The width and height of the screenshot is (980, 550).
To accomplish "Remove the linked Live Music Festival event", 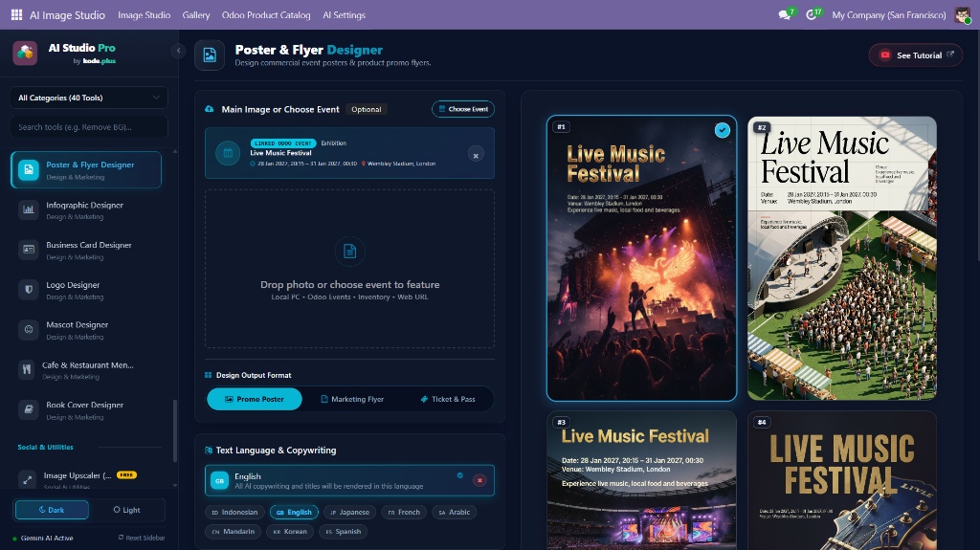I will (476, 155).
